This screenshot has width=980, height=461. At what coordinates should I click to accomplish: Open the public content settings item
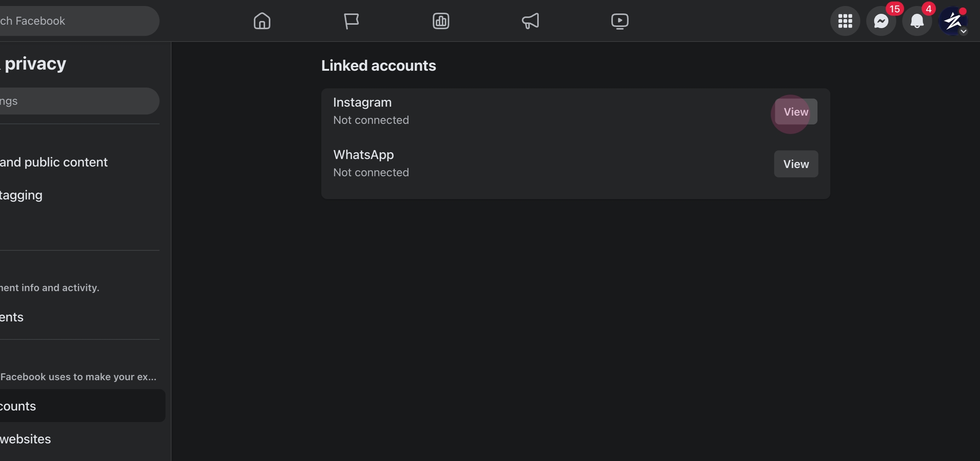click(54, 162)
